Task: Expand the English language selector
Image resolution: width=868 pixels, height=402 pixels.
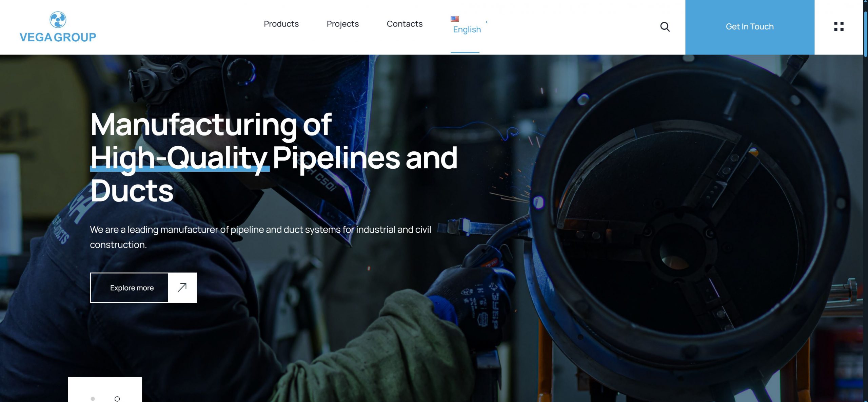Action: [467, 30]
